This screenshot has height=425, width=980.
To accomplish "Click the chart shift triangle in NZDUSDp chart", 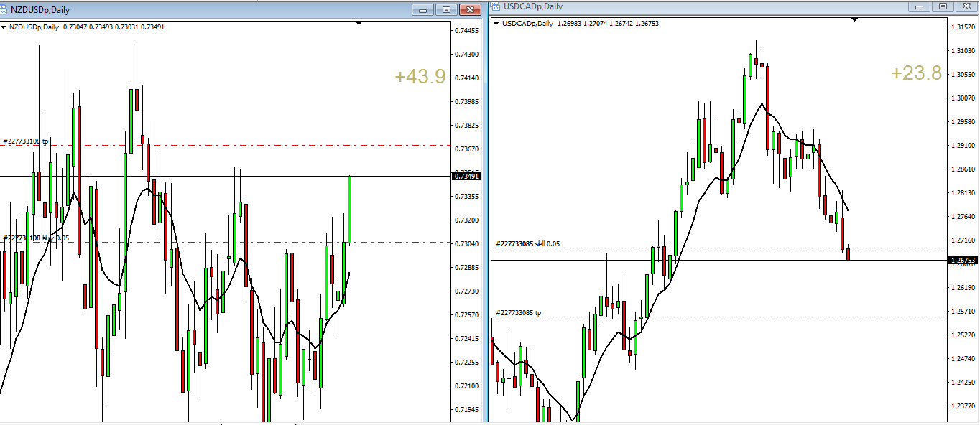I will click(359, 24).
